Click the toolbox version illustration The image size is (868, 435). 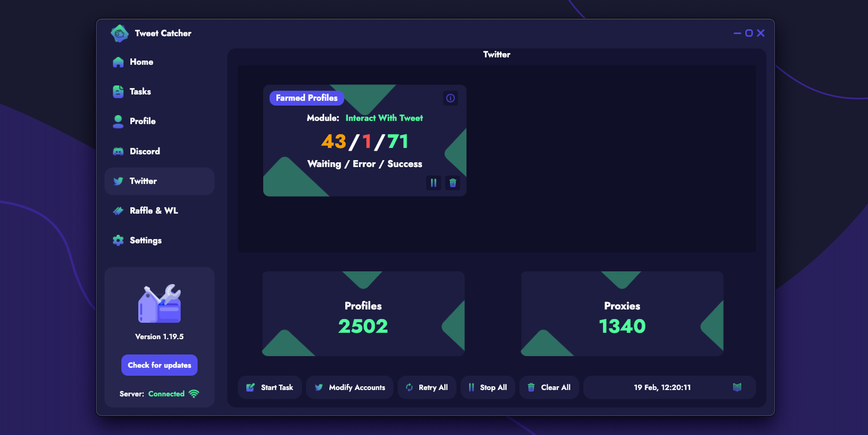[x=159, y=303]
